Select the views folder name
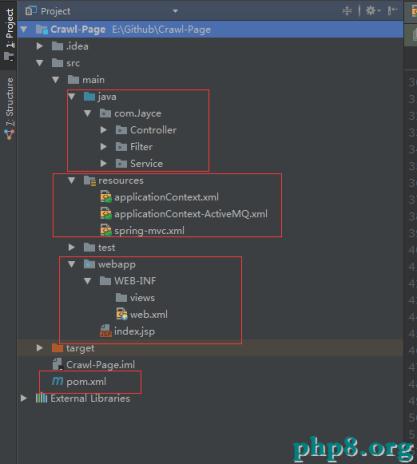The width and height of the screenshot is (417, 464). pos(142,298)
